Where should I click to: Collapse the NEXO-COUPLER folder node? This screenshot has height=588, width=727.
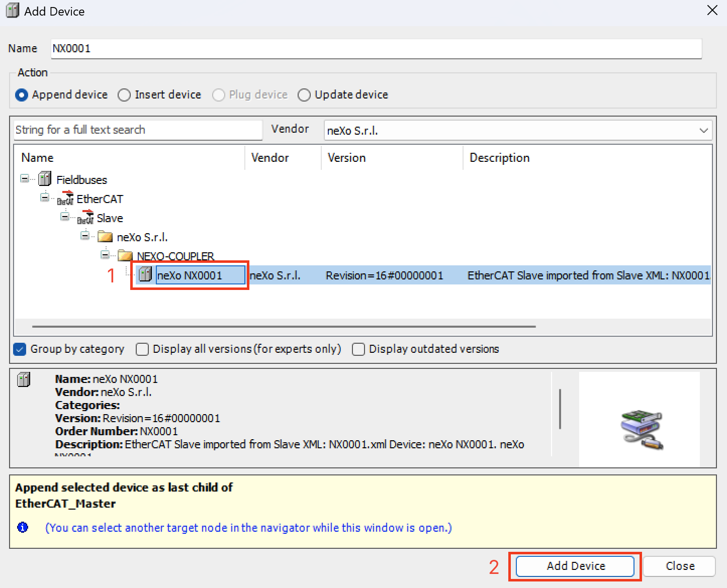pyautogui.click(x=105, y=255)
